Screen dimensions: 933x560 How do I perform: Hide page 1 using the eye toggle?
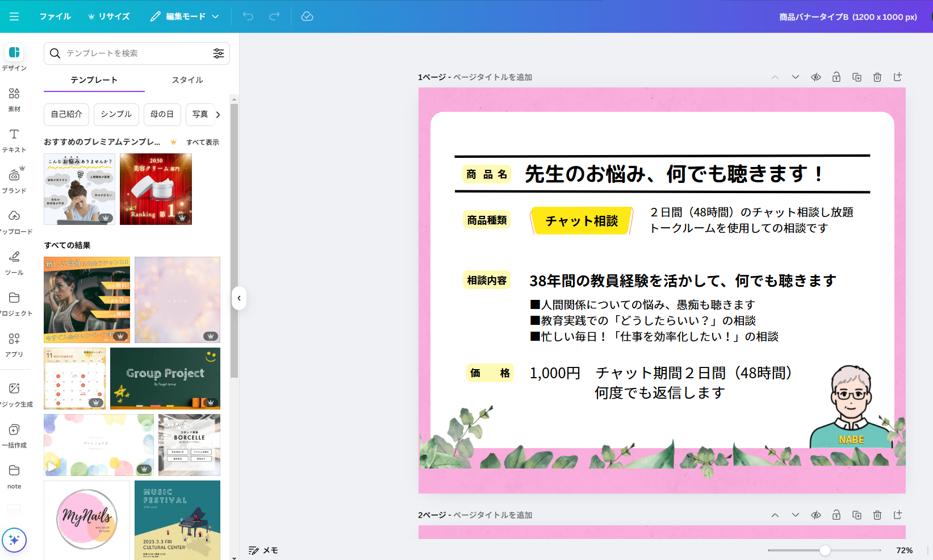click(x=816, y=77)
